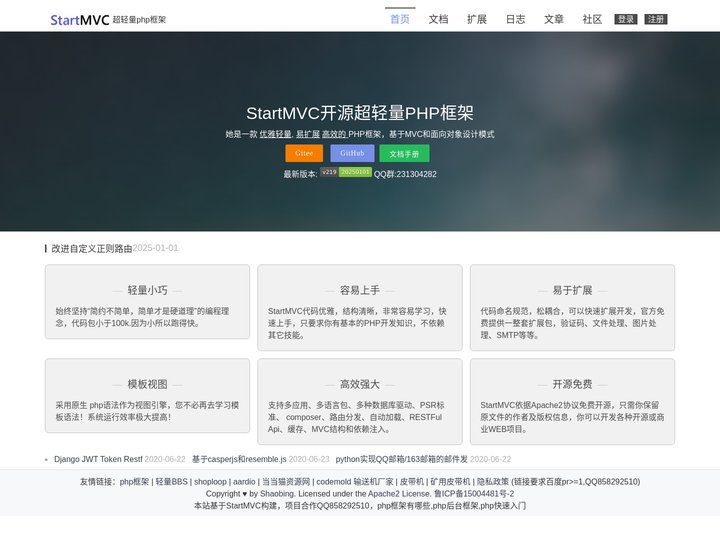This screenshot has height=540, width=720.
Task: Follow the codemold link
Action: [x=334, y=482]
